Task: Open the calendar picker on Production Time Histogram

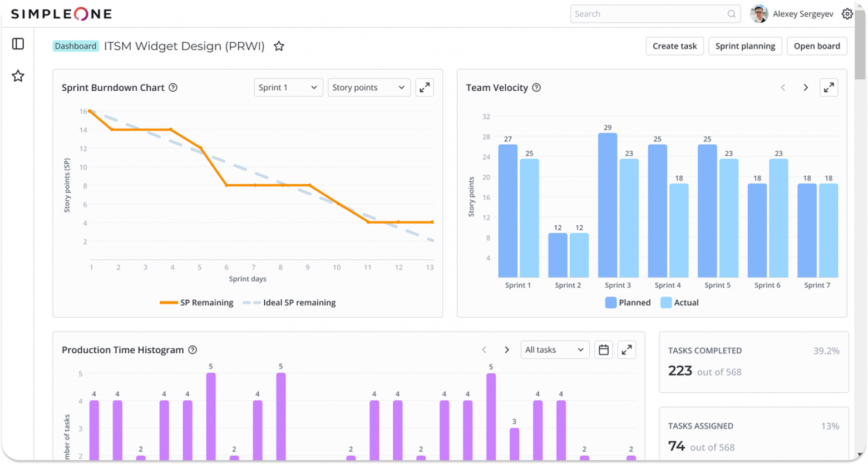Action: (603, 349)
